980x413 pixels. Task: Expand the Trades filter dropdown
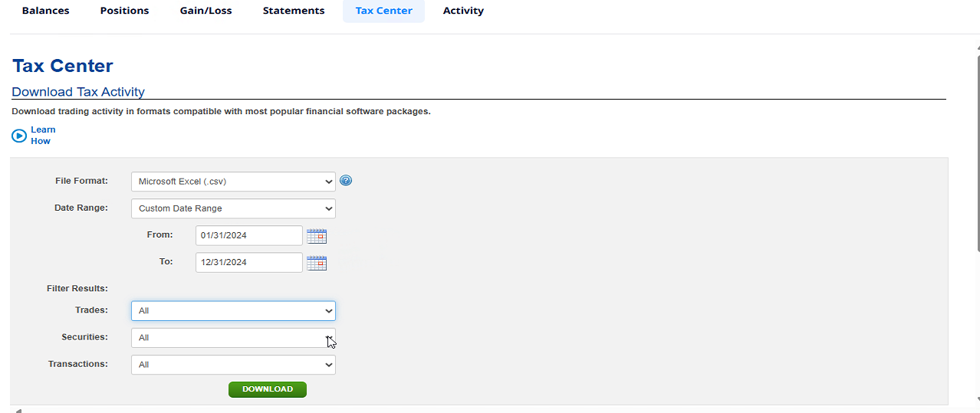tap(233, 311)
